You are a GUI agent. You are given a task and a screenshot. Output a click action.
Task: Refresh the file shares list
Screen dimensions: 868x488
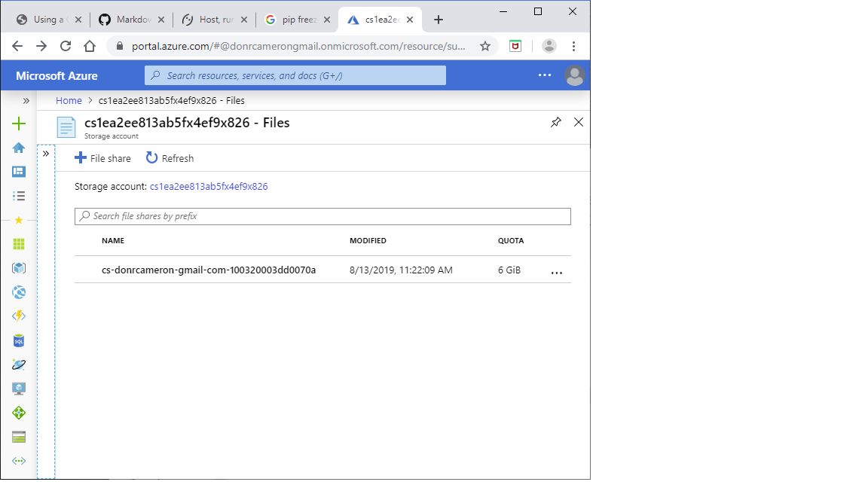click(x=170, y=158)
